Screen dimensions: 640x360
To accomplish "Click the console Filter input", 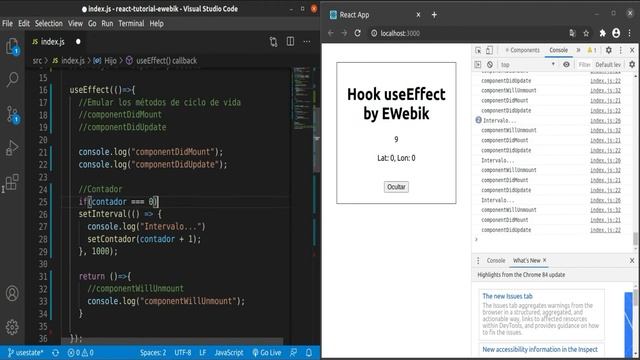I will 584,64.
